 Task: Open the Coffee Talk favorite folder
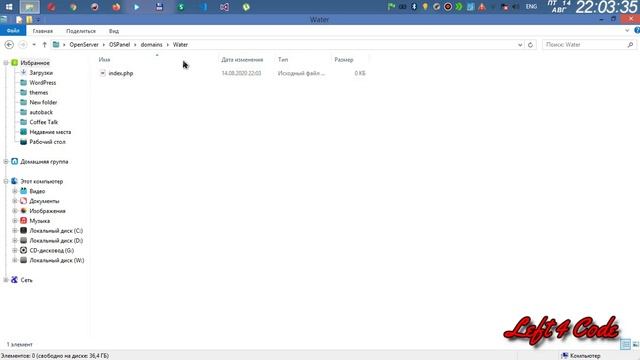pos(44,122)
